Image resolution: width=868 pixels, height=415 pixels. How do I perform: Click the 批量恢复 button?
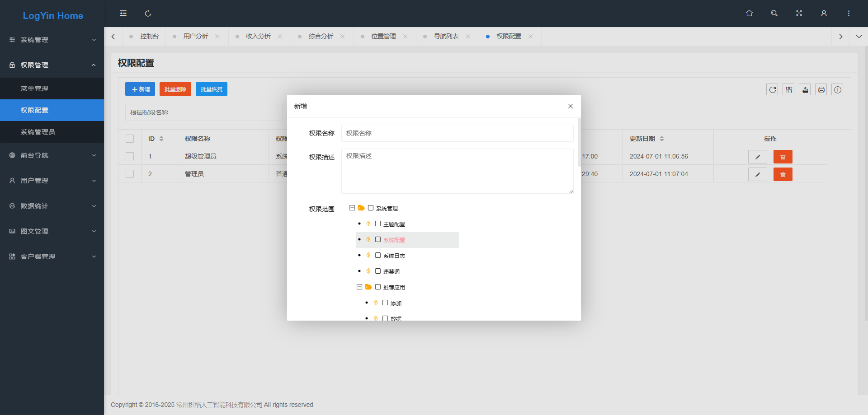212,89
